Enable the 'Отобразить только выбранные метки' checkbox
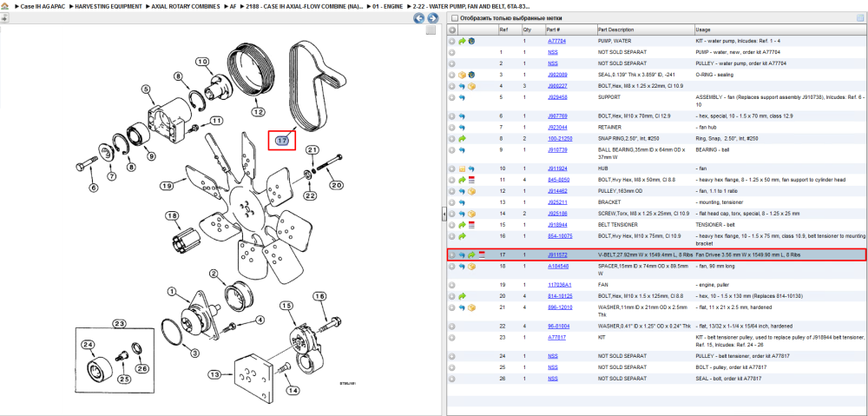The height and width of the screenshot is (416, 868). click(x=454, y=18)
